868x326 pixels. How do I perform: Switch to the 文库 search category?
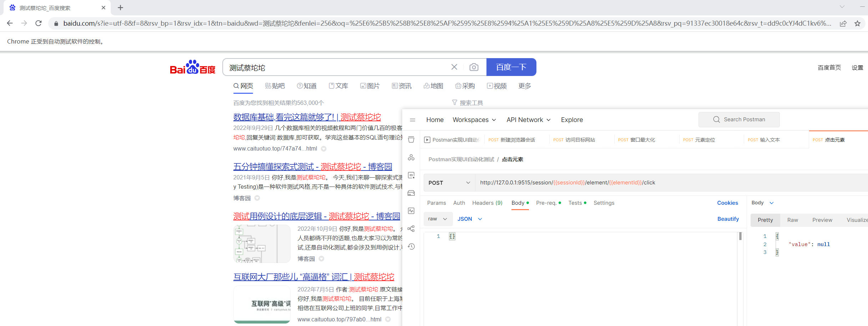point(338,86)
